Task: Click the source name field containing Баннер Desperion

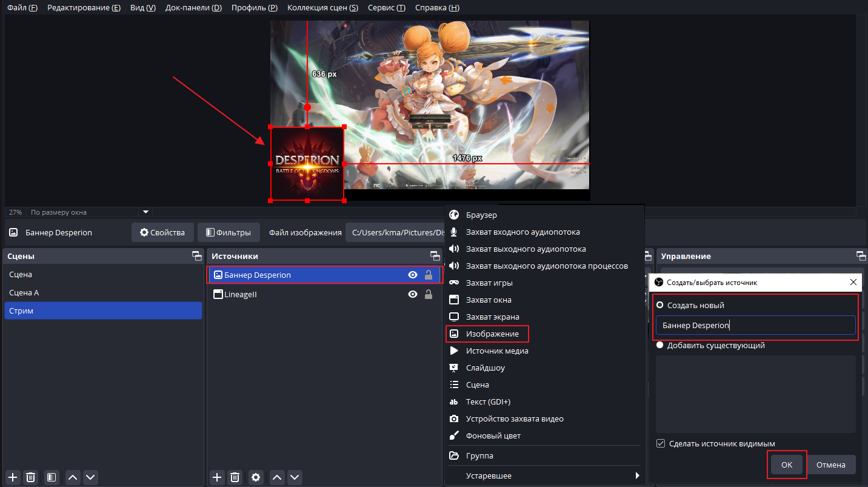Action: click(755, 325)
